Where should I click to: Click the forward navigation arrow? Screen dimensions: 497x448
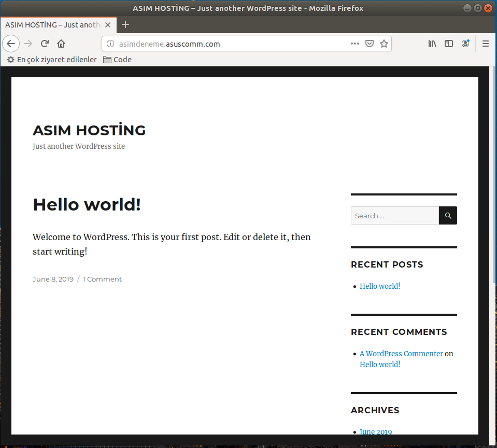click(x=28, y=44)
